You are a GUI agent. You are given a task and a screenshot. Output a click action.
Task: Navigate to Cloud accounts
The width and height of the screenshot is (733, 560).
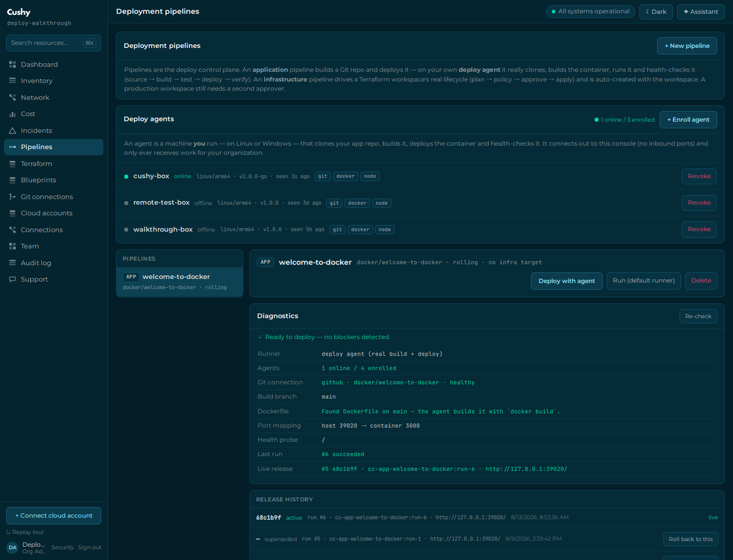[x=54, y=213]
